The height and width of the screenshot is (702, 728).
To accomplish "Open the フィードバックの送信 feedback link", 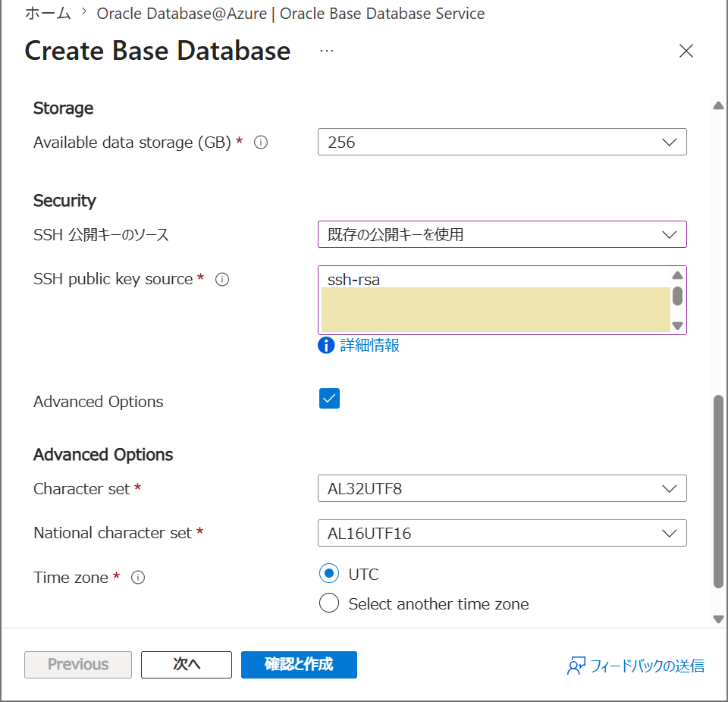I will pos(647,666).
